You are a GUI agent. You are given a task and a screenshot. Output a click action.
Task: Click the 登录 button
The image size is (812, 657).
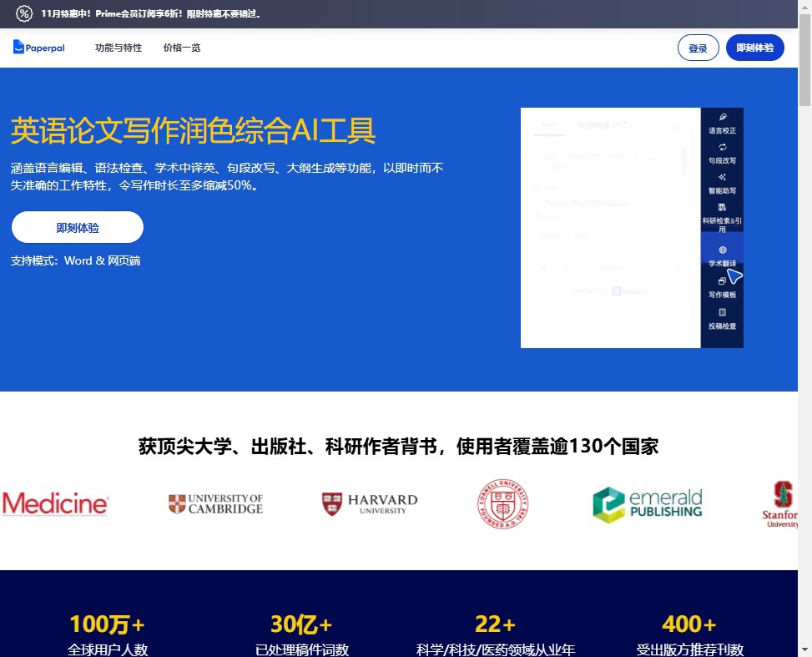click(698, 48)
